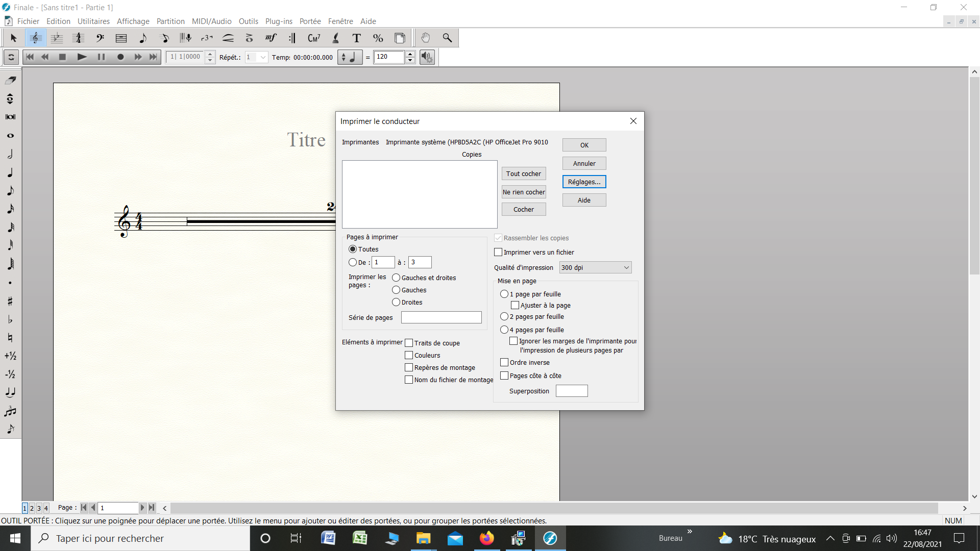Select the Key Signature tool
The height and width of the screenshot is (551, 980).
tap(57, 38)
